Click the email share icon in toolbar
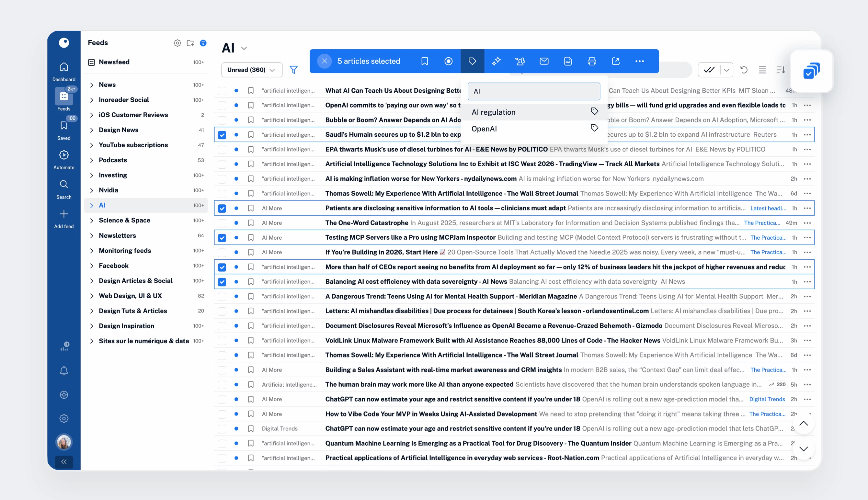 pyautogui.click(x=544, y=61)
